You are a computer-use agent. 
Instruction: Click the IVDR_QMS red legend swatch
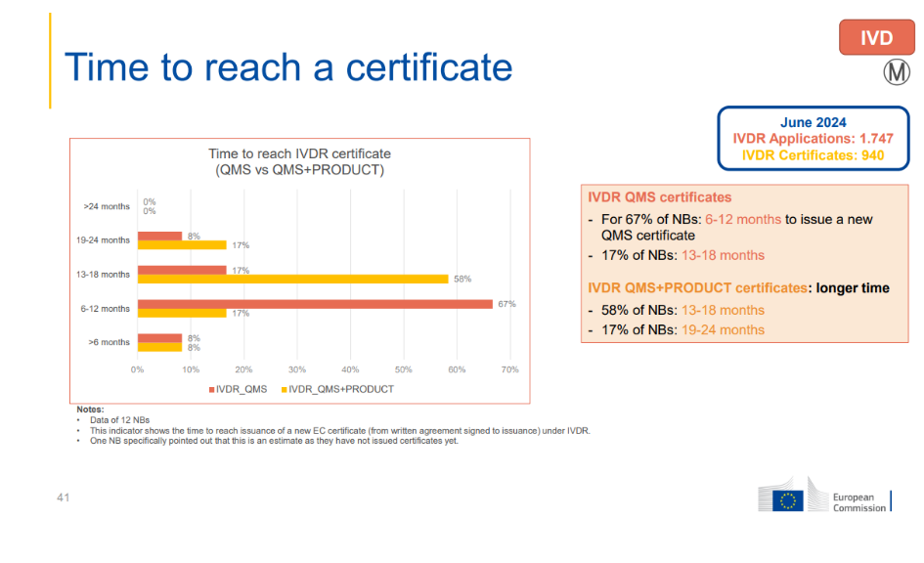(x=212, y=389)
